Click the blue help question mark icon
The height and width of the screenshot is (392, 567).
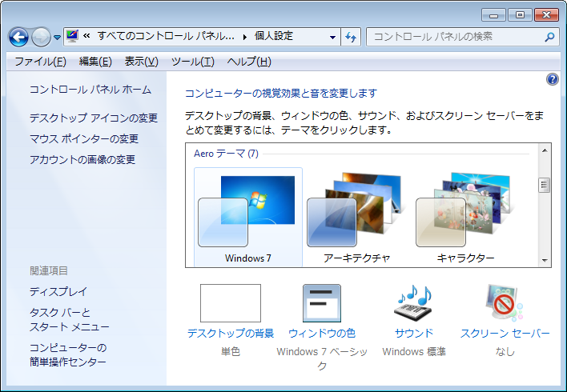pyautogui.click(x=552, y=79)
